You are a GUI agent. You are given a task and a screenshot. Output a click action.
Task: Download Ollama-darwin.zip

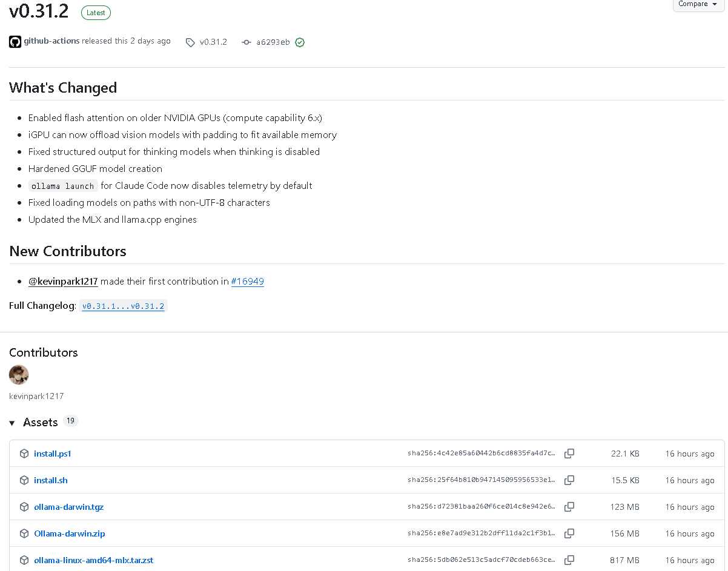(x=70, y=533)
